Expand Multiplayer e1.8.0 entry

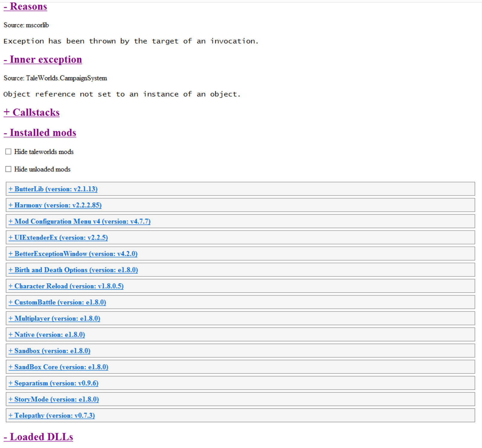(x=54, y=318)
